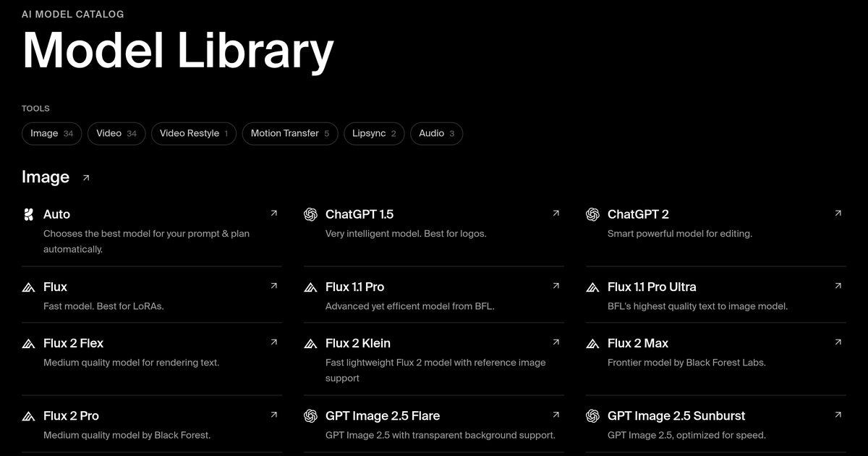Screen dimensions: 868x456
Task: Click the 'Model Library' page heading
Action: coord(178,51)
